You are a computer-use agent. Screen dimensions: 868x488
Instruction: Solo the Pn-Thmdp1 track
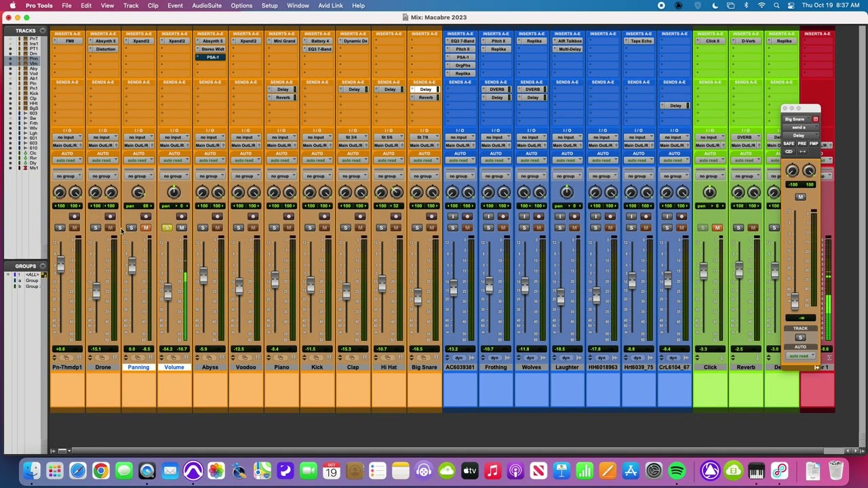(60, 228)
